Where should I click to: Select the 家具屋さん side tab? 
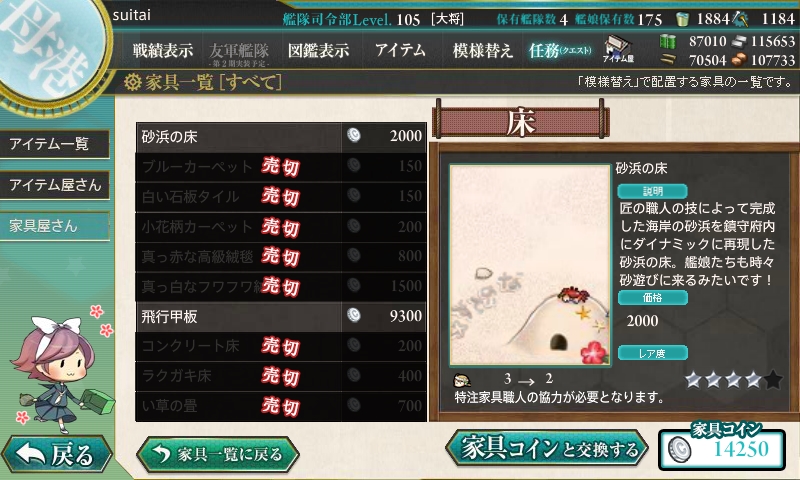coord(55,225)
